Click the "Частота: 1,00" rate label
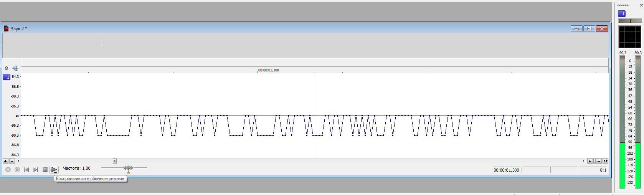Viewport: 644px width, 195px height. pos(77,168)
